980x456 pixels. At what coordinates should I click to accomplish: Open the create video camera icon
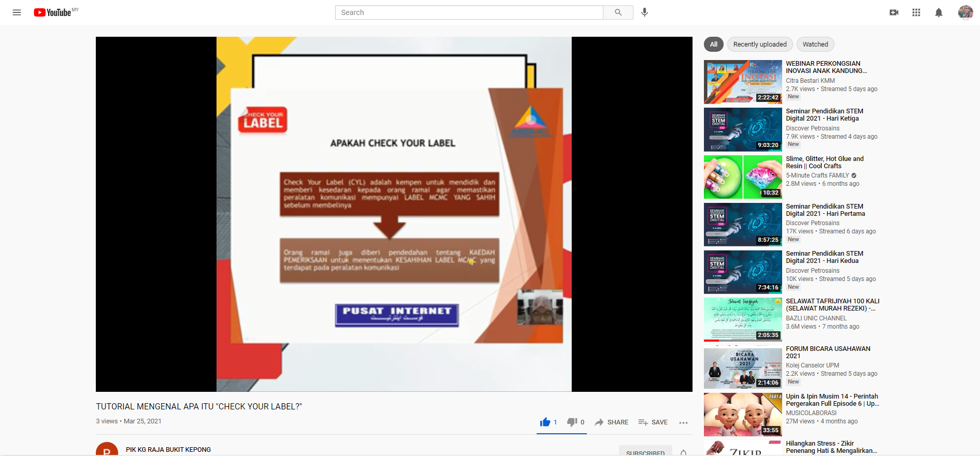coord(894,12)
